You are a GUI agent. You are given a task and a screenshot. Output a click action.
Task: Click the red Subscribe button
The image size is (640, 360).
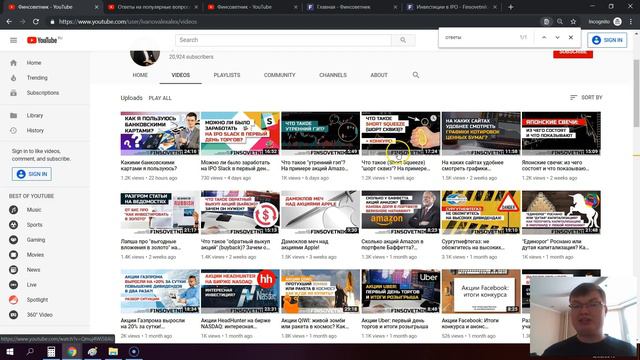click(x=573, y=53)
